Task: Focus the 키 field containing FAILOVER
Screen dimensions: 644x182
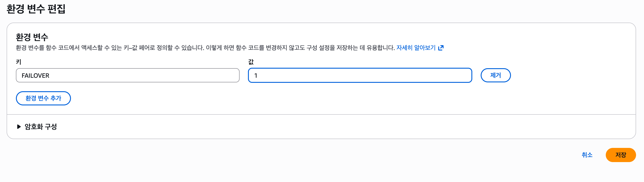Action: tap(128, 75)
